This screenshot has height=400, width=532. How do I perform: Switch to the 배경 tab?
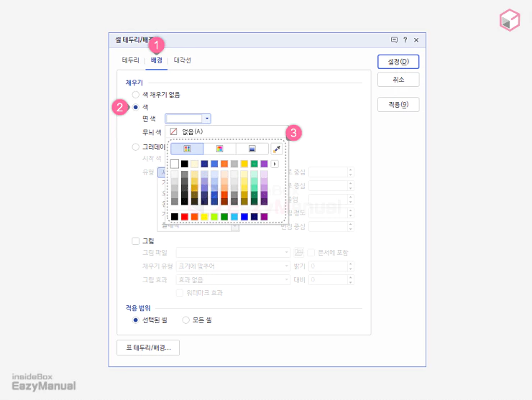(157, 60)
